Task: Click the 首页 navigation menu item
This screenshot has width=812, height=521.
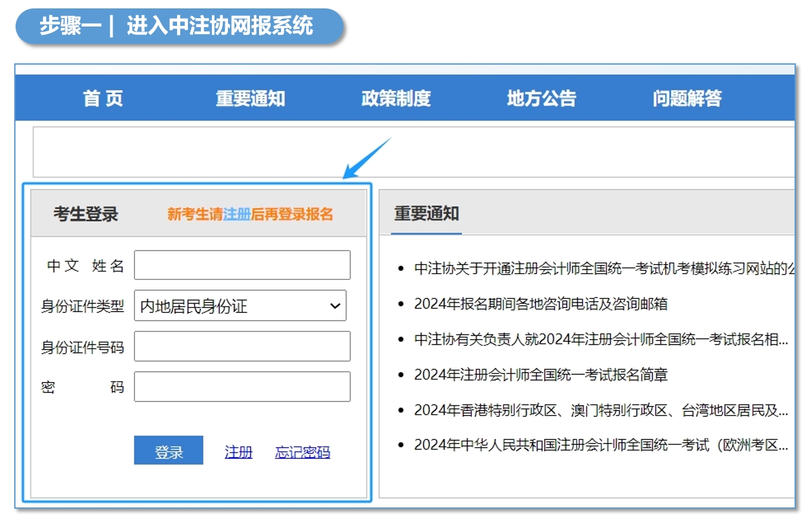Action: (x=103, y=99)
